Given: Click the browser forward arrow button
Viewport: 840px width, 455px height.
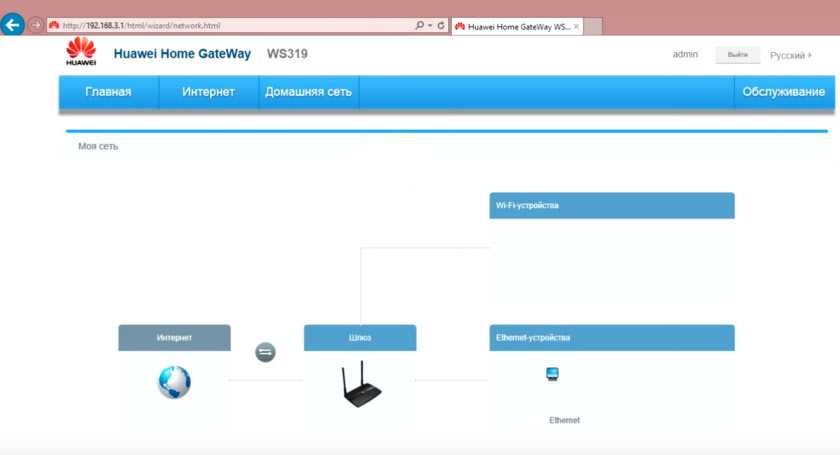Looking at the screenshot, I should (x=37, y=25).
